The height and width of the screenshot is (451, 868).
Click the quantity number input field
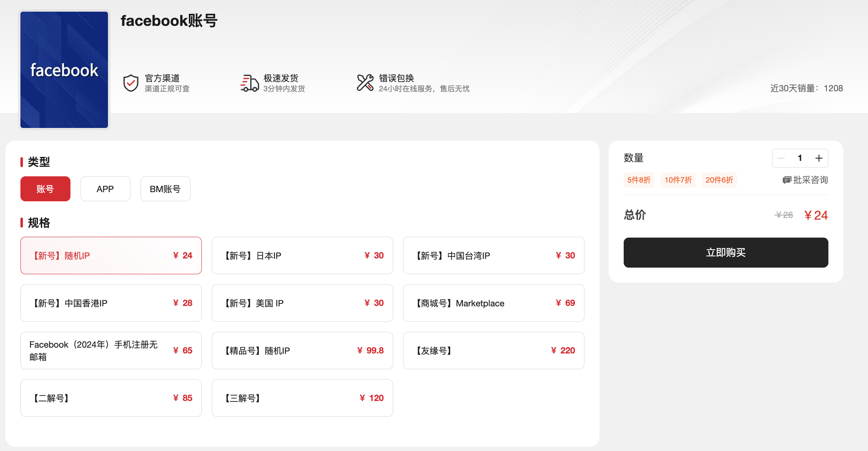point(800,158)
